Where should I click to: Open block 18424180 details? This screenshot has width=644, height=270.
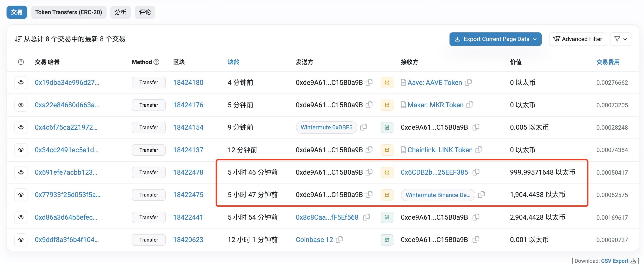188,82
